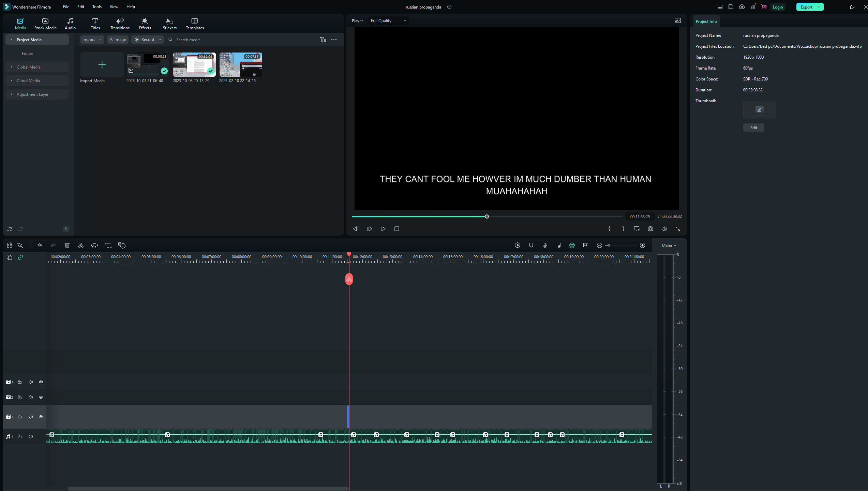This screenshot has height=491, width=868.
Task: Open the Import dropdown
Action: click(92, 40)
